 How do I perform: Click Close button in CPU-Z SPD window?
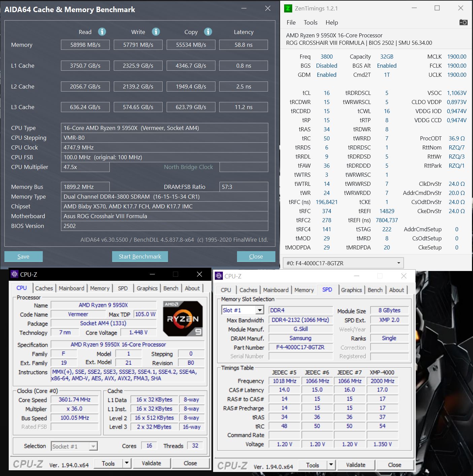395,465
